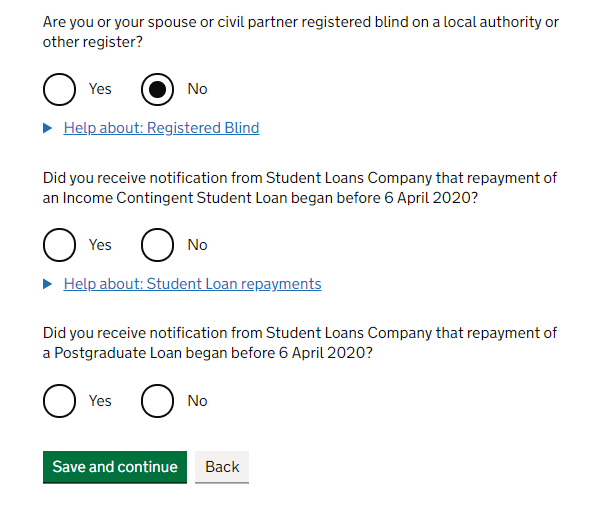Select No radio for Postgraduate Loan question
This screenshot has height=528, width=616.
pos(157,401)
